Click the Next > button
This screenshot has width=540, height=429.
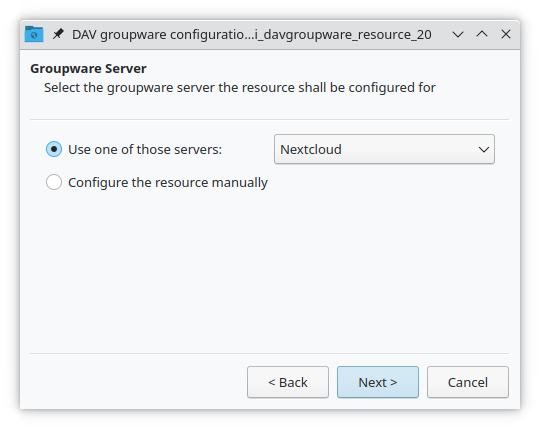point(378,382)
